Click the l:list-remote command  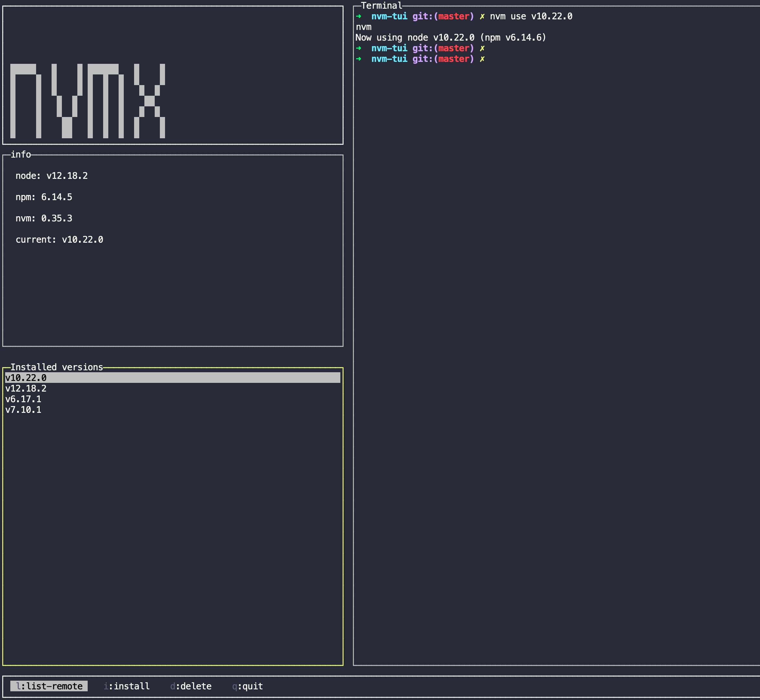(x=49, y=686)
